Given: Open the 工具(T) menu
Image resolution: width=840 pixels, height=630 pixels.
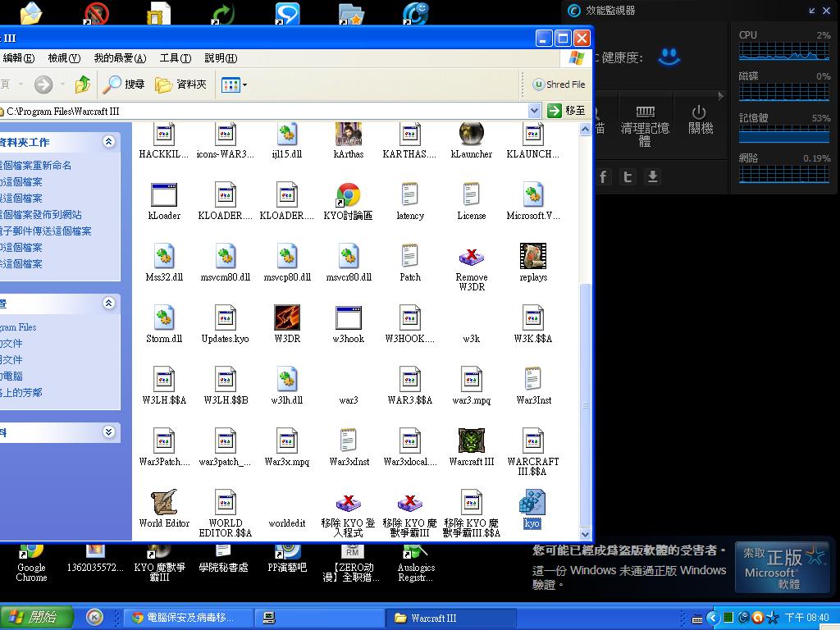Looking at the screenshot, I should [x=176, y=58].
